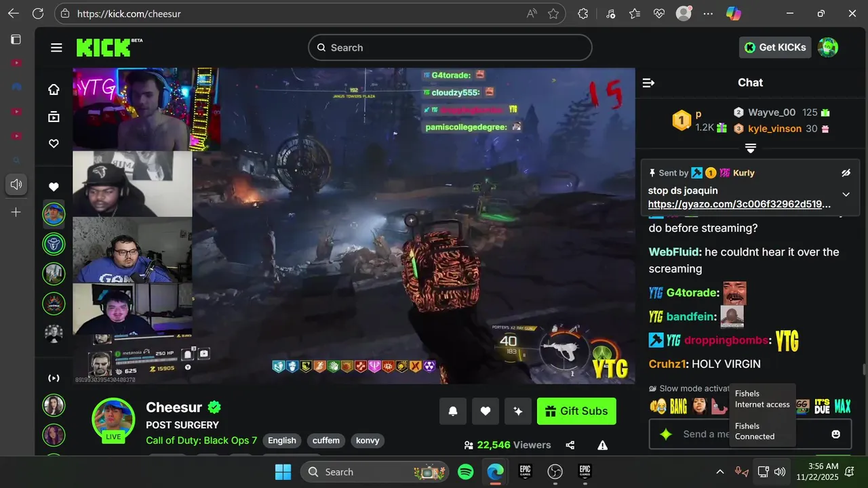Select the crying-laughing emote
This screenshot has height=488, width=868.
pos(658,406)
